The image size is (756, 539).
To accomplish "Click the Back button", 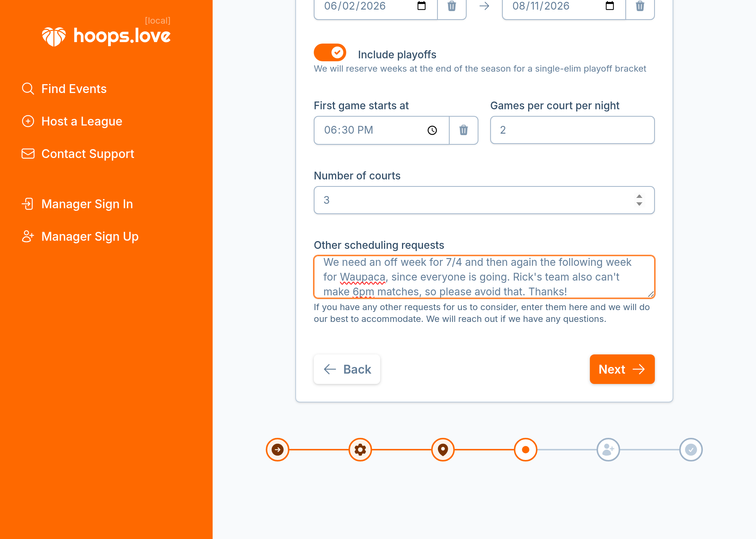I will click(347, 369).
